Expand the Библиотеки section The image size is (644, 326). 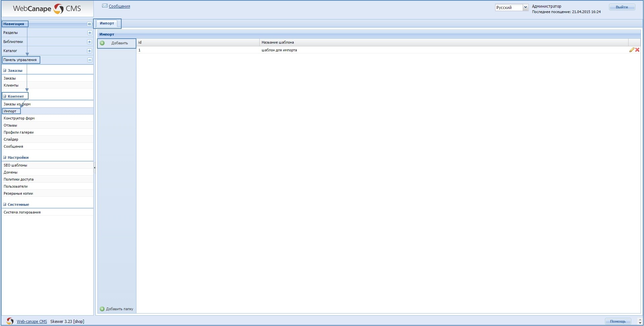point(89,42)
